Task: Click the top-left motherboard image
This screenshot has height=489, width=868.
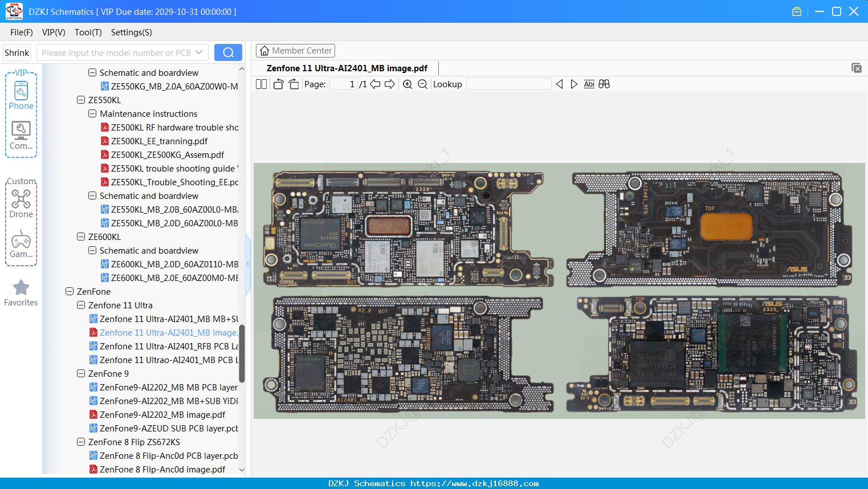Action: click(x=409, y=229)
